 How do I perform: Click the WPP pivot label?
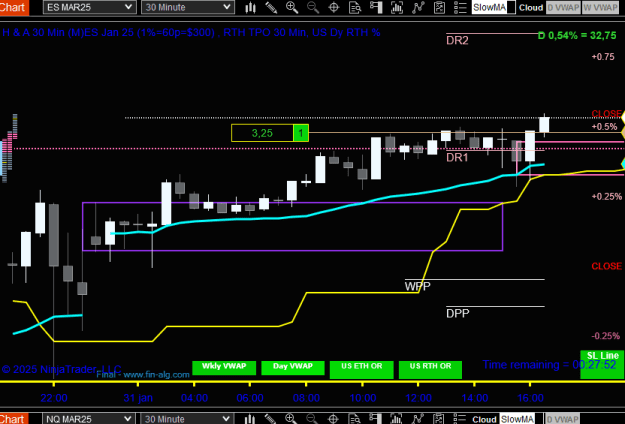point(417,286)
